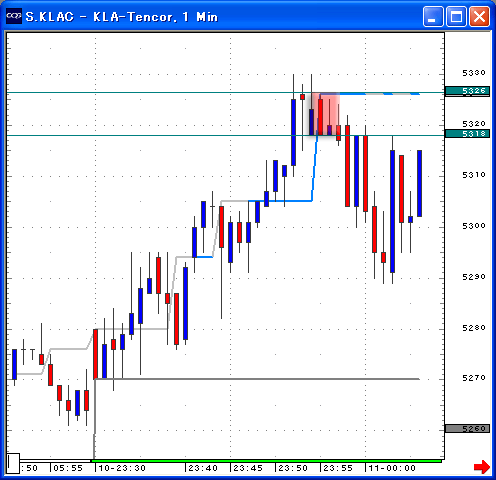Click the 5330 price axis label
Image resolution: width=496 pixels, height=480 pixels.
click(x=474, y=73)
